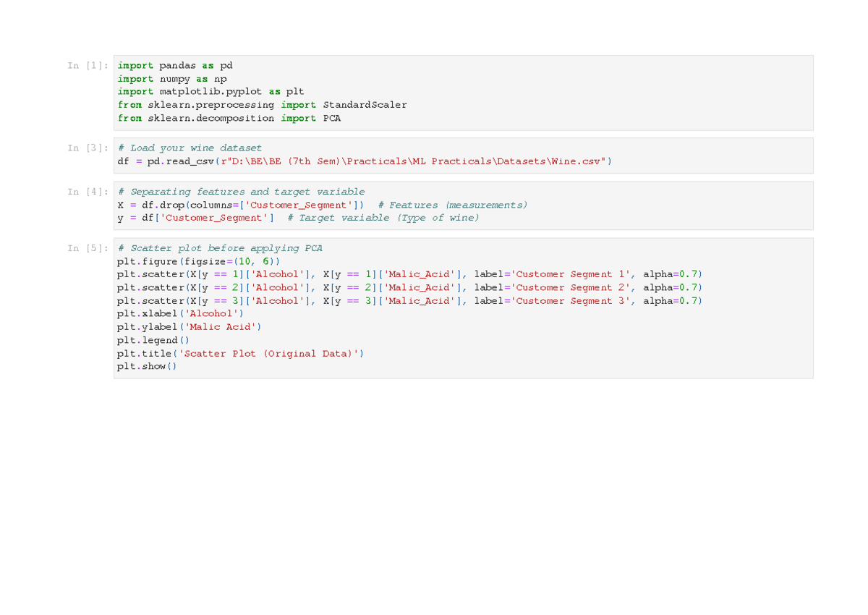The image size is (868, 615).
Task: Click the 'import pandas as pd' line
Action: tap(175, 66)
